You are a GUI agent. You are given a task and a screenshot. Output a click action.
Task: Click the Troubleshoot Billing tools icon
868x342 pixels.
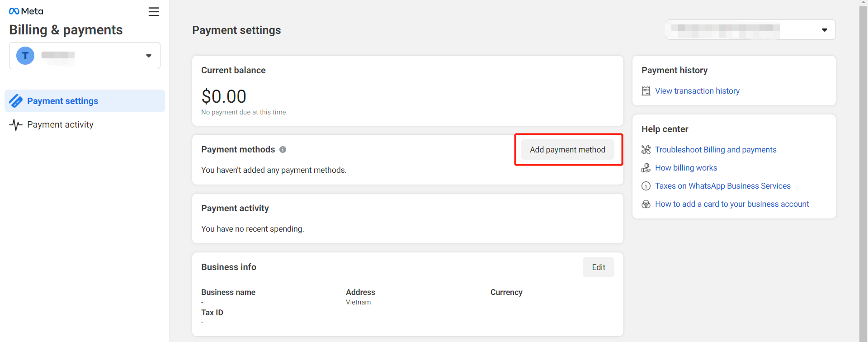(646, 150)
